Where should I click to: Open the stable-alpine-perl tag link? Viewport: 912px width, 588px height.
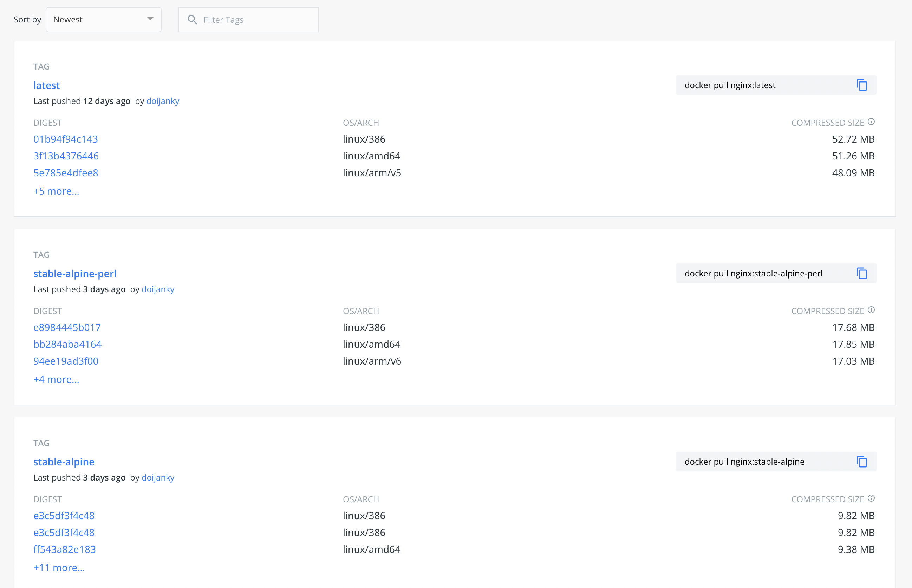click(75, 273)
